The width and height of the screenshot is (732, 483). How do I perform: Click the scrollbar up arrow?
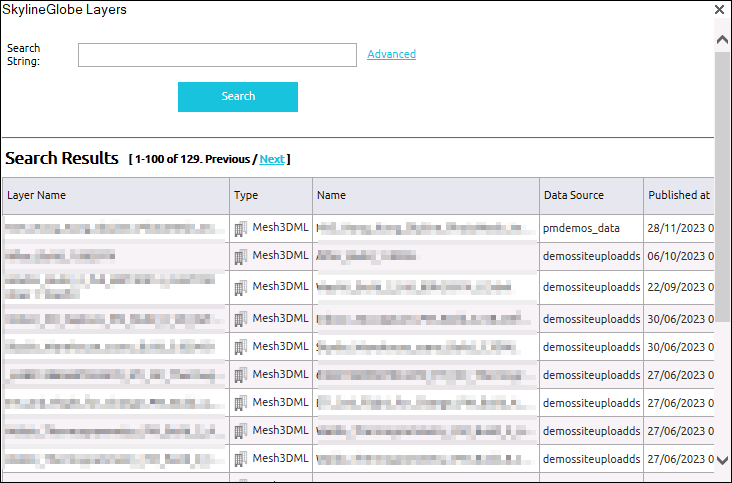[x=722, y=39]
